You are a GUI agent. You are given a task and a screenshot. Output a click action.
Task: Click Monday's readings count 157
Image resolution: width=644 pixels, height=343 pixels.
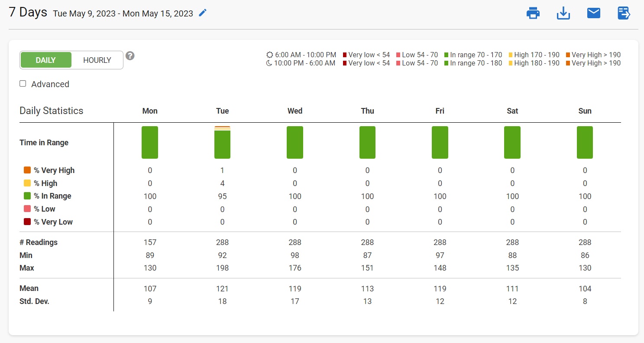(150, 242)
